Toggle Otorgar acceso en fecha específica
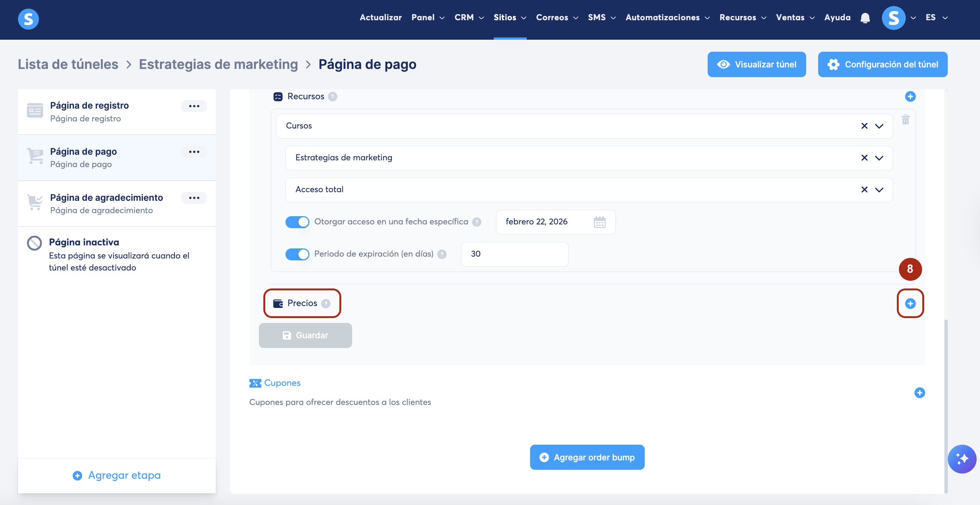980x505 pixels. [x=297, y=222]
